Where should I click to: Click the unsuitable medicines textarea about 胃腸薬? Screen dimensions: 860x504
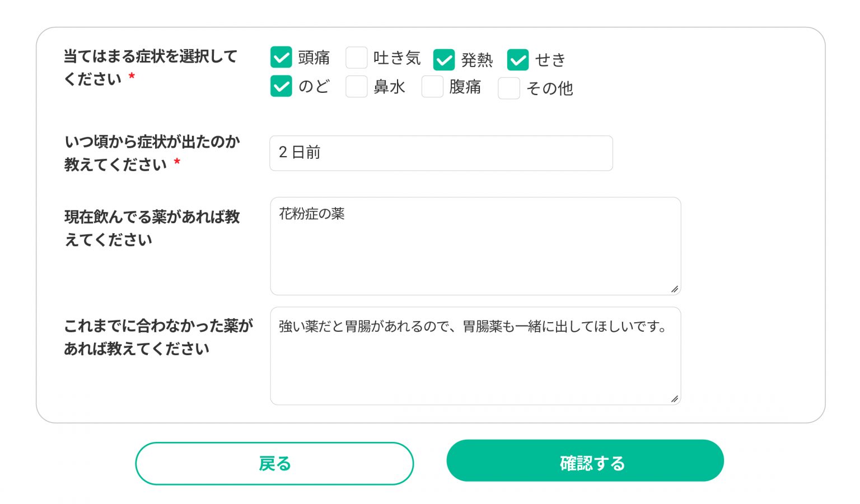point(475,356)
